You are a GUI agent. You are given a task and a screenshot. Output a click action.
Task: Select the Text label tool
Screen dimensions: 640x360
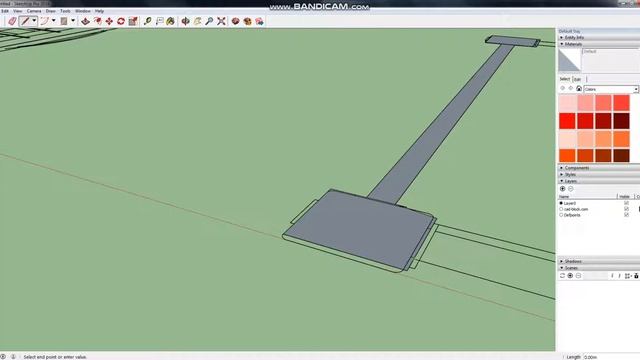pyautogui.click(x=159, y=21)
